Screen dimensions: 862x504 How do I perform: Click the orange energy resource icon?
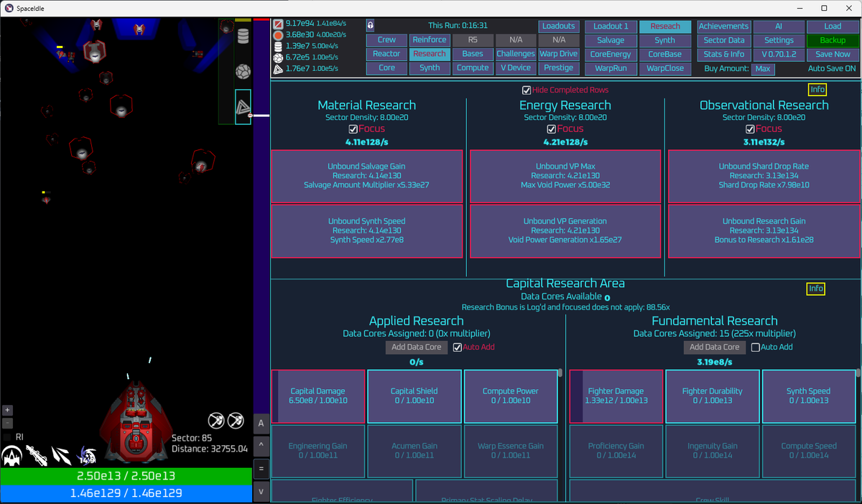(x=278, y=34)
